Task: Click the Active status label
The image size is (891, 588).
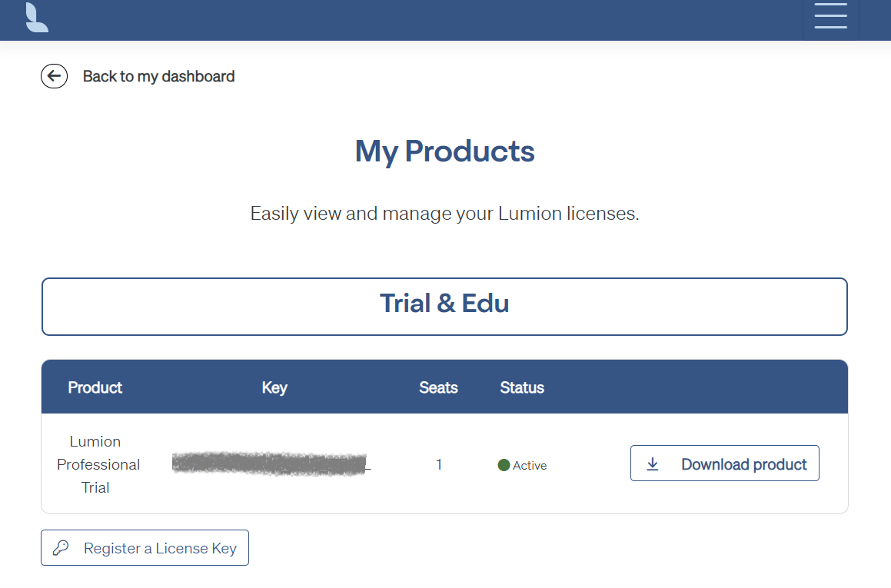Action: click(x=530, y=465)
